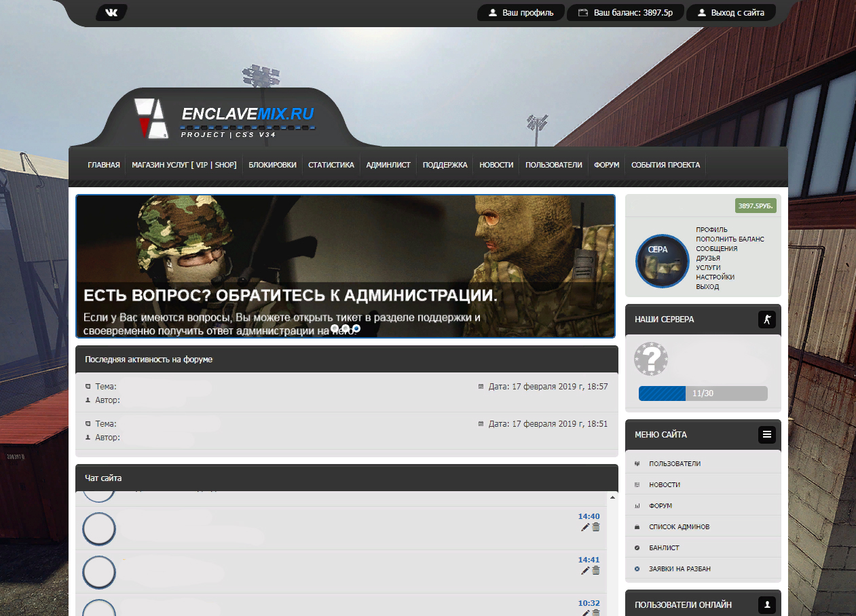Click the 14:40 chat timestamp
The image size is (856, 616).
589,516
